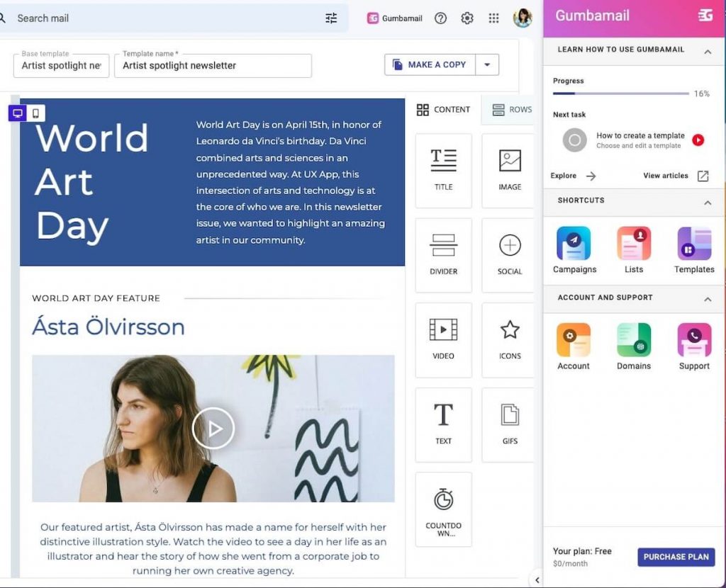Click the Purchase Plan button
The width and height of the screenshot is (726, 588).
[675, 557]
